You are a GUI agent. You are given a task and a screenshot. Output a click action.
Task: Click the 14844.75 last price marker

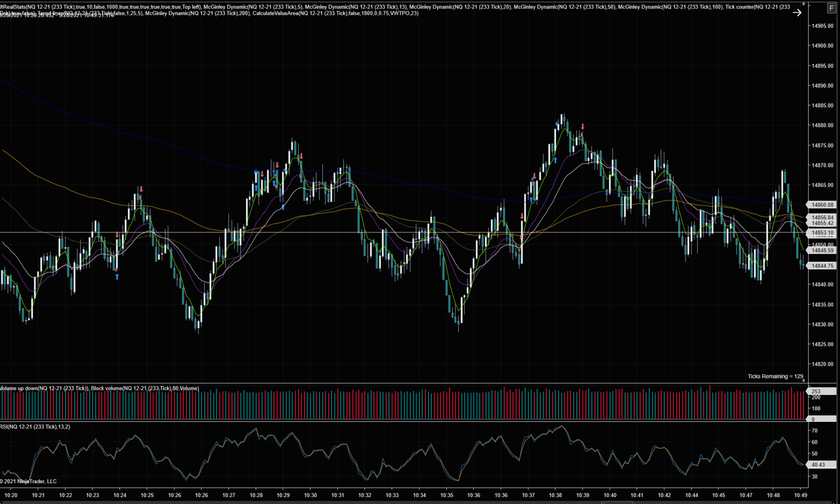822,266
